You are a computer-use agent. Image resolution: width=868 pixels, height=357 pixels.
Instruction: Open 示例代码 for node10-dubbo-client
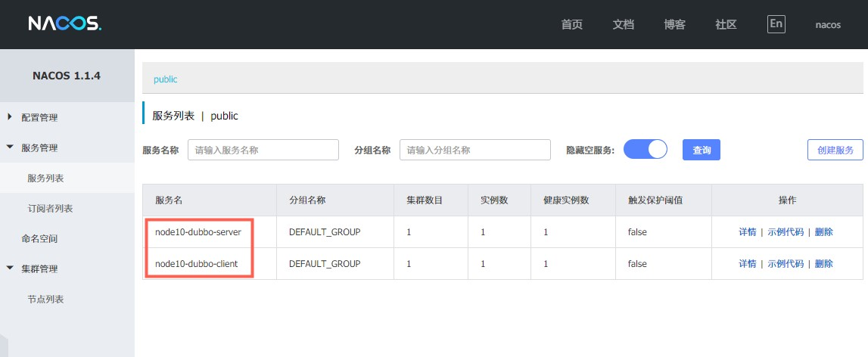(785, 264)
